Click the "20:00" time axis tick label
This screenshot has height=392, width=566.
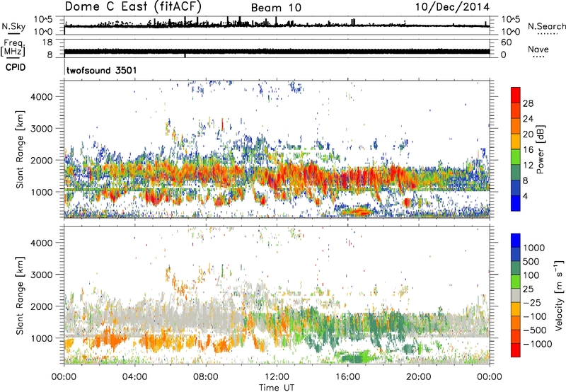click(418, 377)
